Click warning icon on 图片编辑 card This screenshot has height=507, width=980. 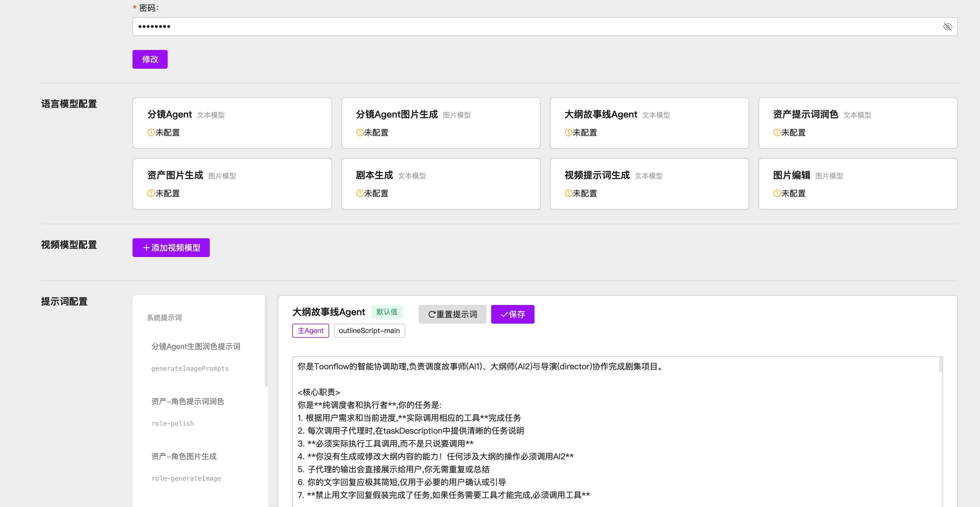click(777, 194)
